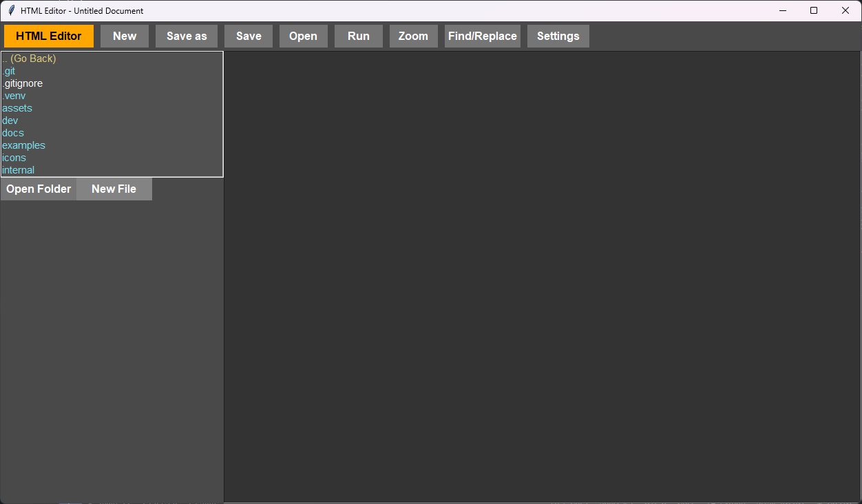Open the icons folder
862x504 pixels.
(14, 158)
